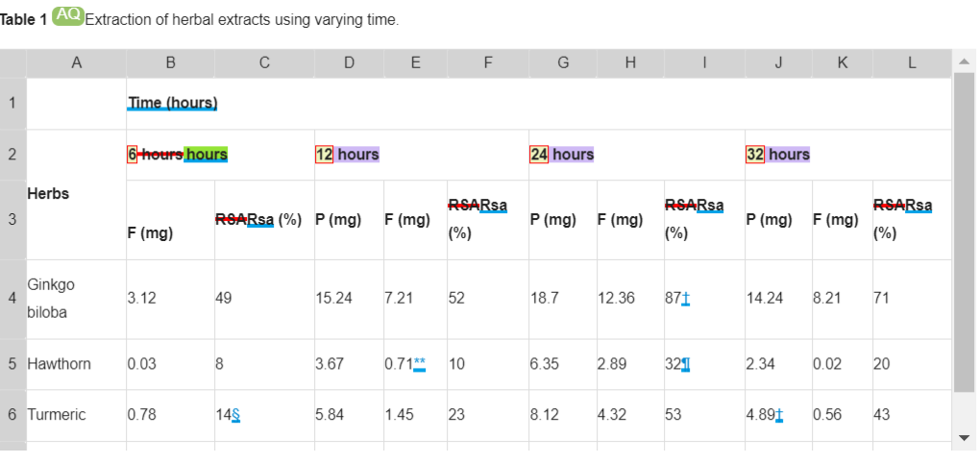Click the scrollbar up arrow
The height and width of the screenshot is (462, 980).
(965, 62)
